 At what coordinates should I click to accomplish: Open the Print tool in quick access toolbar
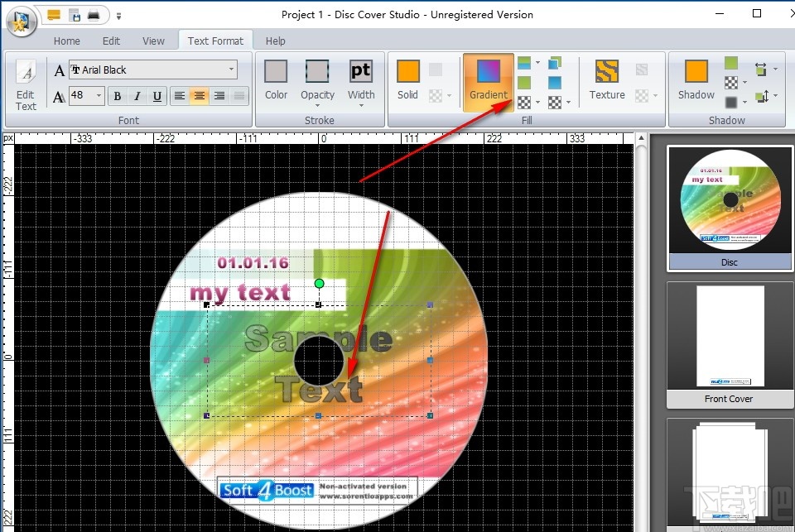pyautogui.click(x=93, y=14)
